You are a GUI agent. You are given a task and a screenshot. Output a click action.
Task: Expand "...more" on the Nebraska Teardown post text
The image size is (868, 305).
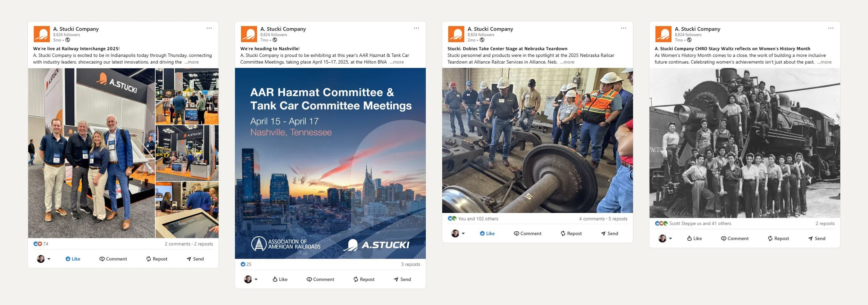(x=567, y=62)
